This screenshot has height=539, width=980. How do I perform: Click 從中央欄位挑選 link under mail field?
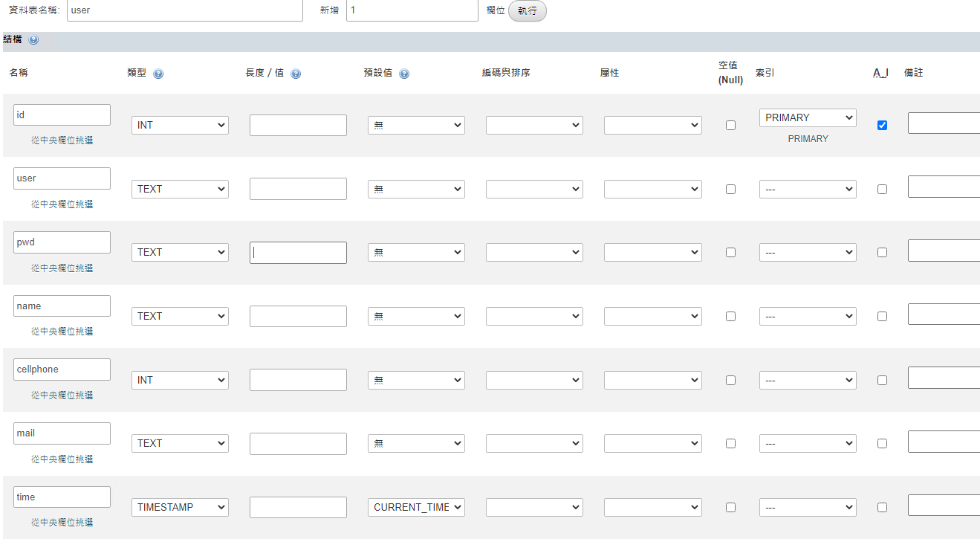click(62, 459)
